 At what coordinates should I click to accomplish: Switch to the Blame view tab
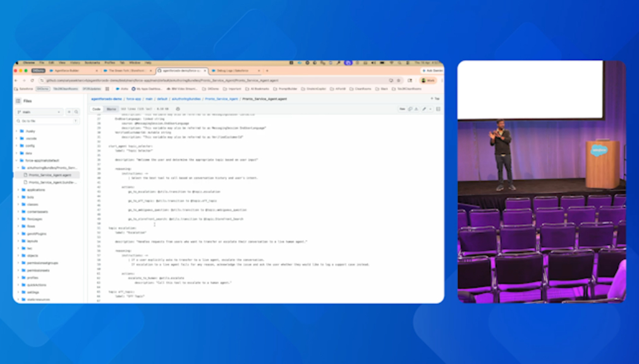[110, 109]
